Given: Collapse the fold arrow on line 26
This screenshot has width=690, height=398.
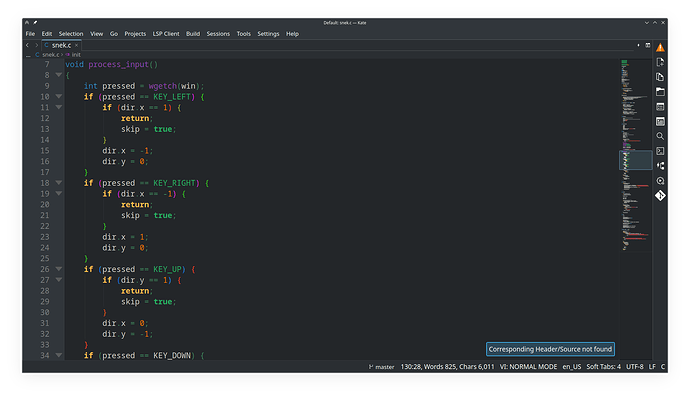Looking at the screenshot, I should [x=59, y=269].
